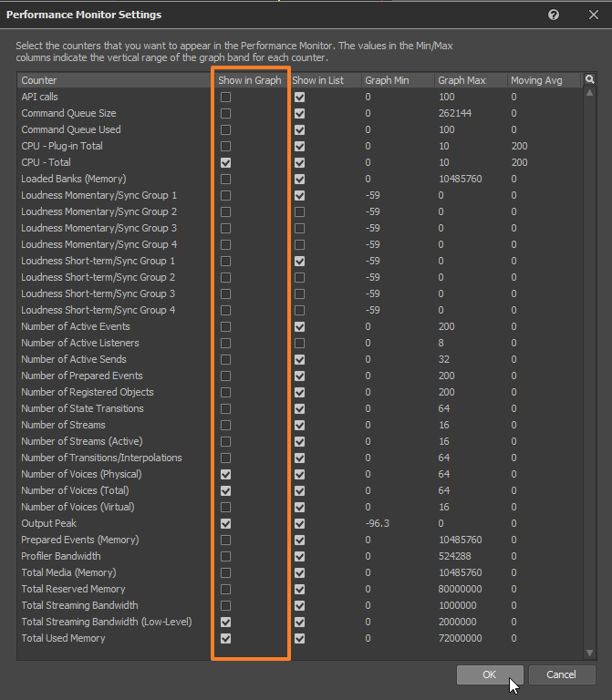The image size is (612, 700).
Task: Click the scrollbar down arrow
Action: click(x=590, y=653)
